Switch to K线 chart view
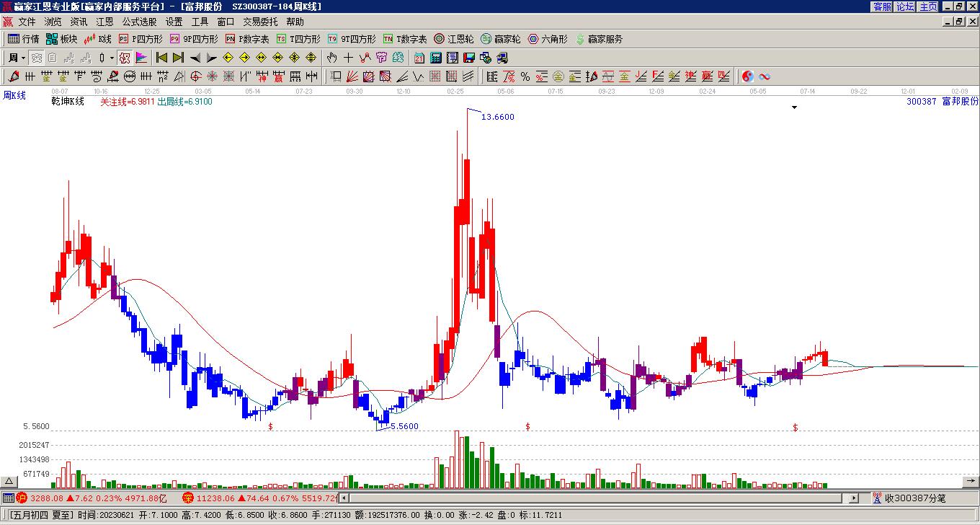980x525 pixels. [97, 39]
